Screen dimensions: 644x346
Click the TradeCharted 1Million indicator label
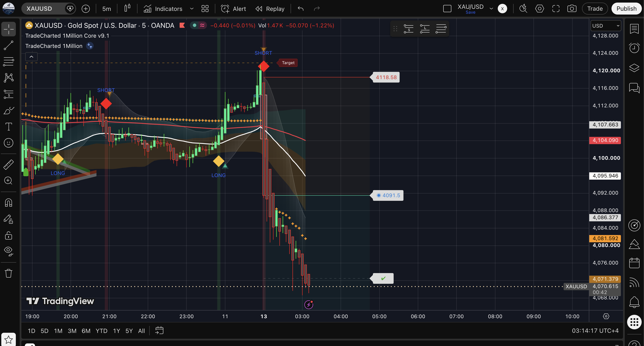point(54,46)
